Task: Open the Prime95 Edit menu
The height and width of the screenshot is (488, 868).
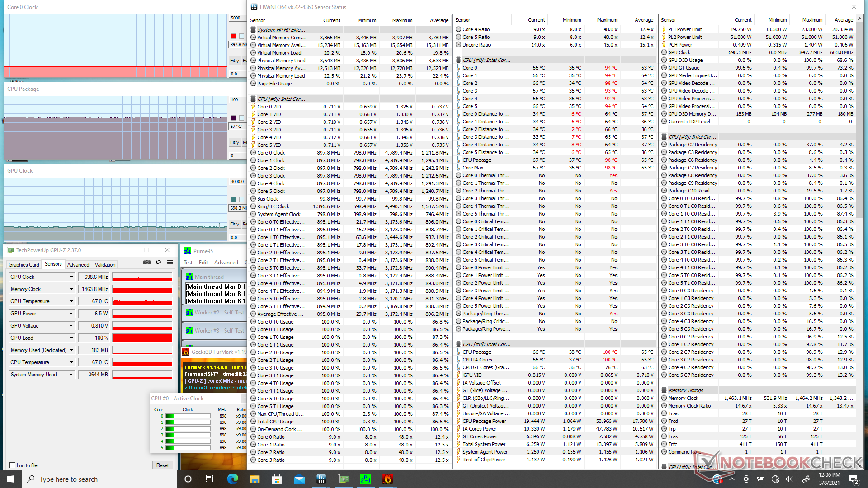Action: (x=203, y=263)
